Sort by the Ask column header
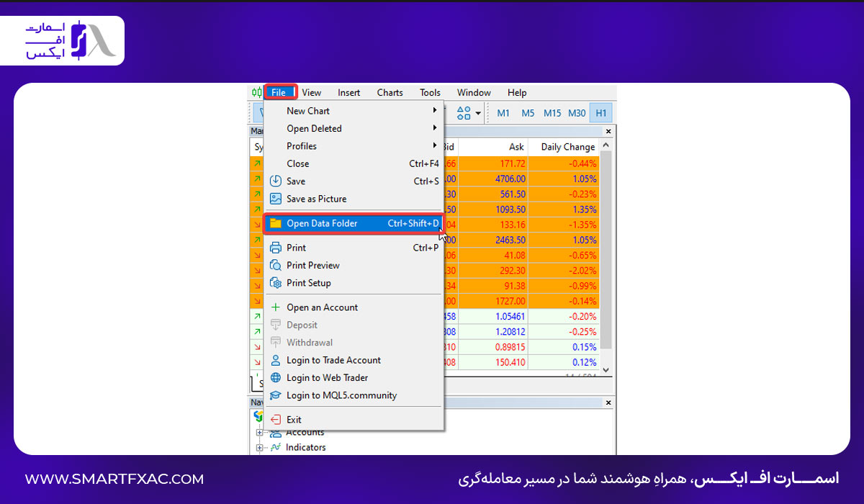Screen dimensions: 864x504 [x=516, y=147]
